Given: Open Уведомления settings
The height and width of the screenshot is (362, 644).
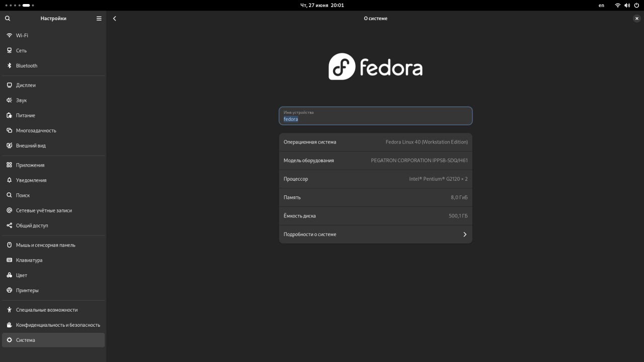Looking at the screenshot, I should point(53,180).
